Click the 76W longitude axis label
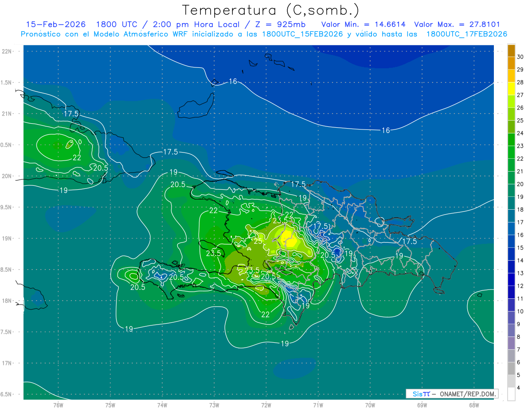The image size is (532, 411). click(58, 405)
